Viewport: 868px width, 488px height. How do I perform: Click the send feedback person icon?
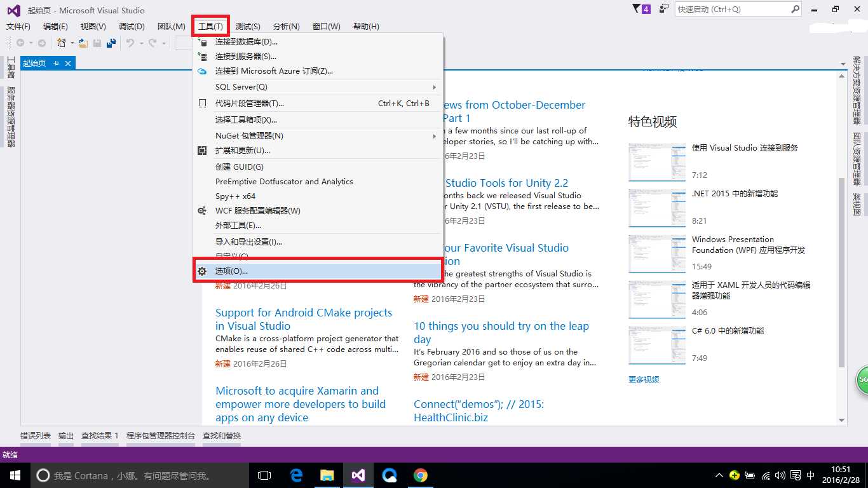point(664,9)
